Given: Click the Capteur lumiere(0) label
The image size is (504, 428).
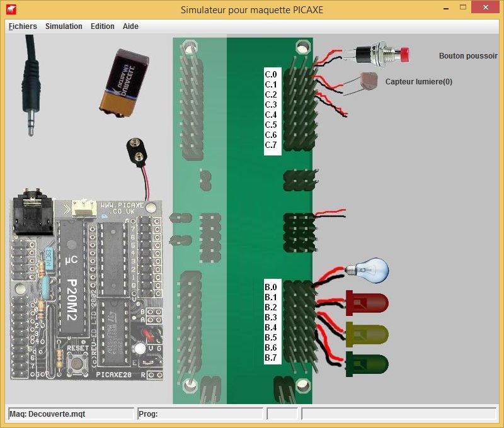Looking at the screenshot, I should [418, 82].
